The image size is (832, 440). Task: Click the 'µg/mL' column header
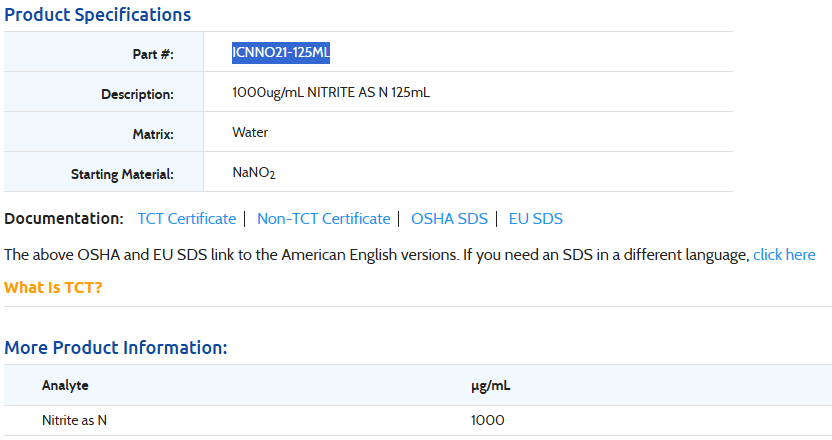491,385
